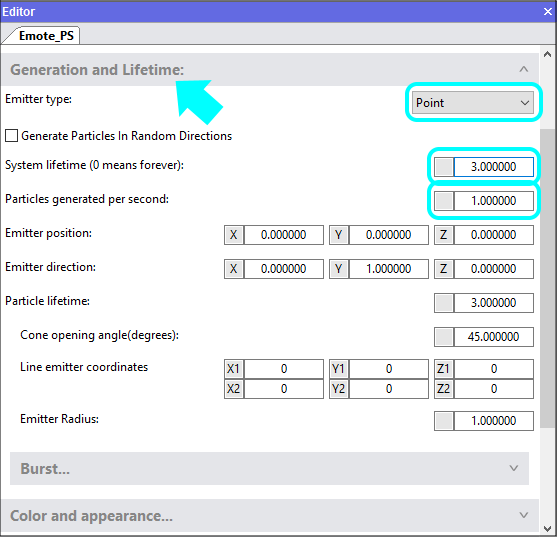Collapse the Generation and Lifetime section
Screen dimensions: 557x537
click(524, 70)
